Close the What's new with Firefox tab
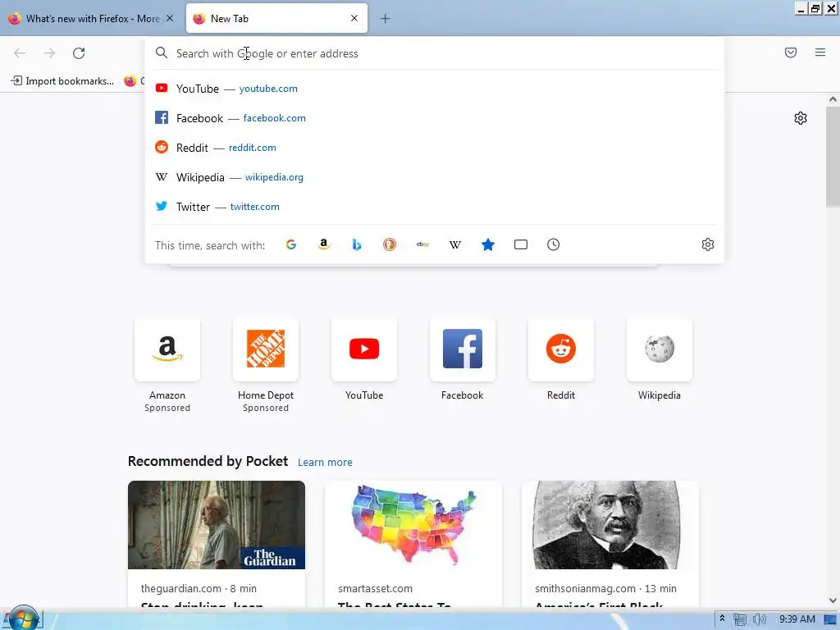The width and height of the screenshot is (840, 630). [170, 18]
